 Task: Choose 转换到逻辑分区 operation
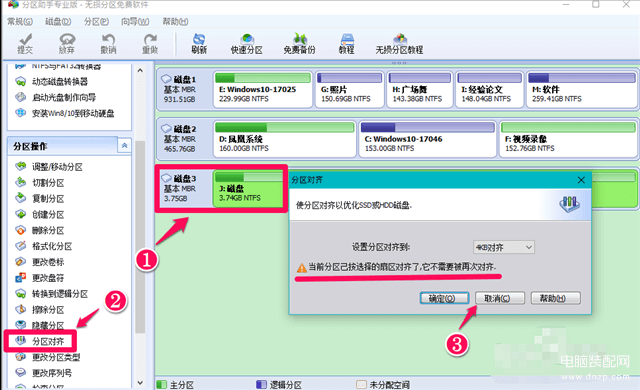tap(51, 294)
